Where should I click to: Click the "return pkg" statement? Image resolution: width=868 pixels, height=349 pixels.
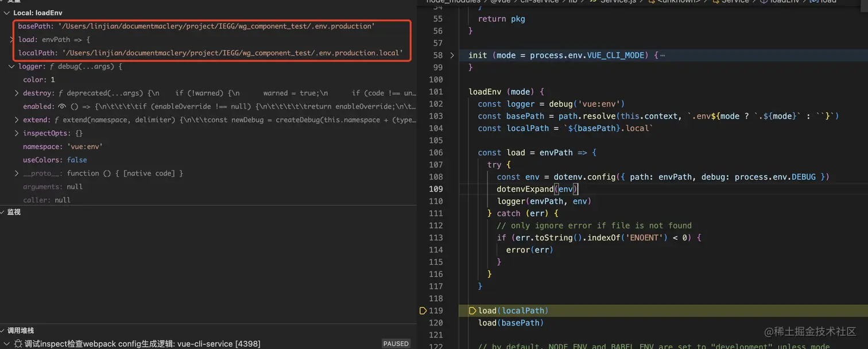click(x=502, y=19)
